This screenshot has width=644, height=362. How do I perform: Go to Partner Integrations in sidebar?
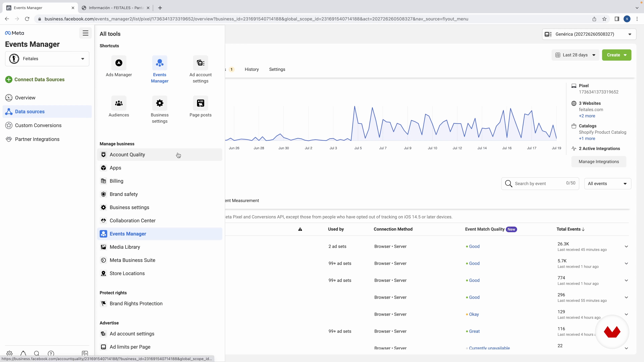47,139
